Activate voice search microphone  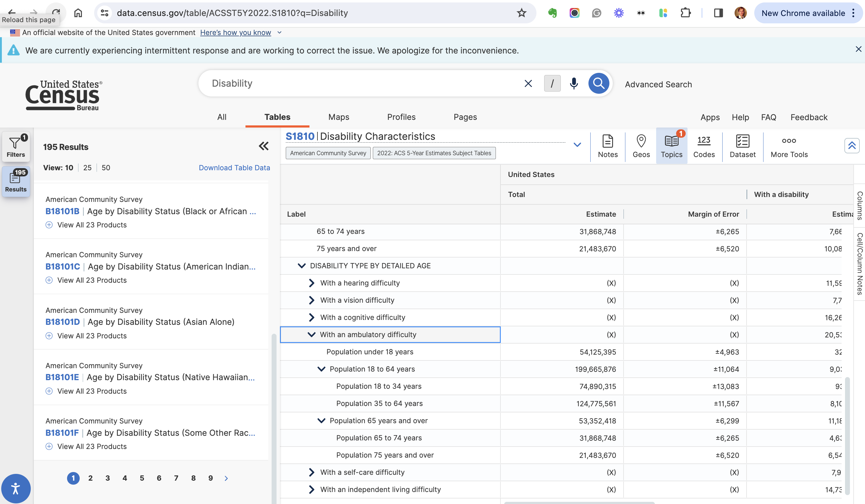coord(574,83)
